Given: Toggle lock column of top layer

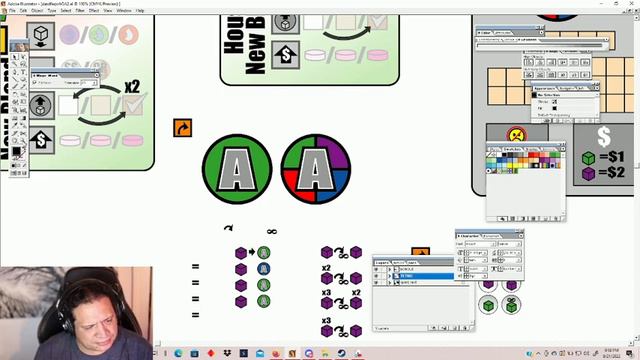Looking at the screenshot, I should [384, 269].
